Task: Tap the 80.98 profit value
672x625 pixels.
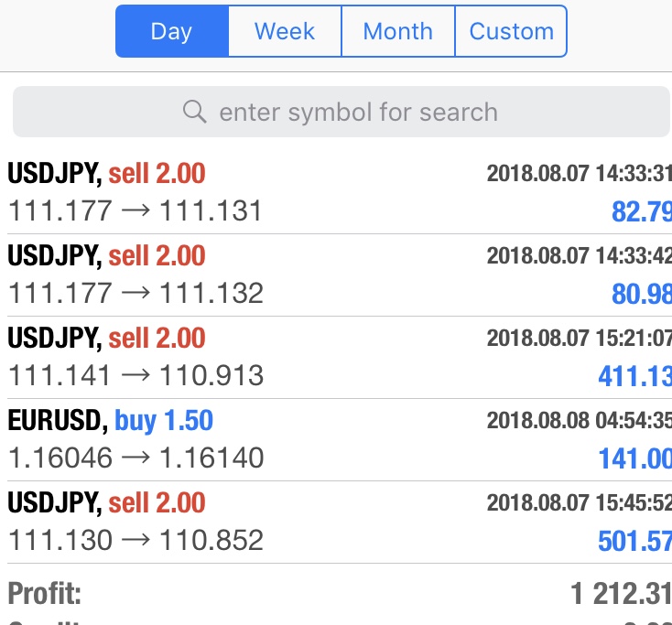Action: point(642,294)
